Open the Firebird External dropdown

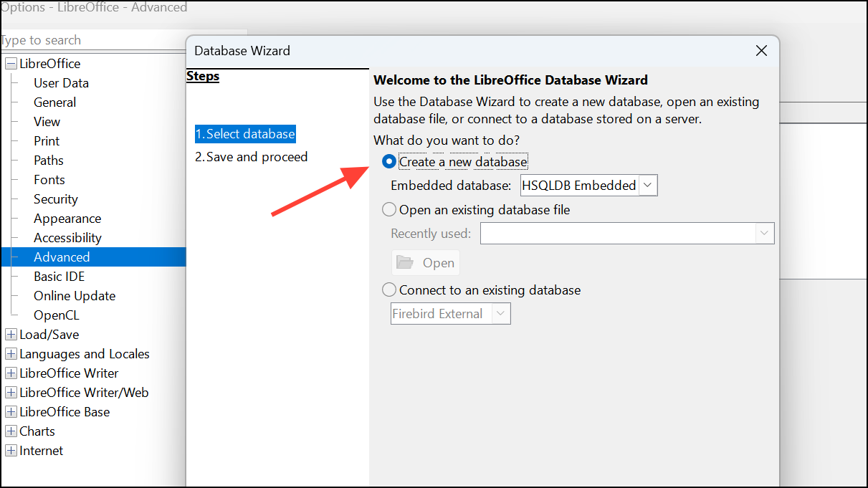[x=502, y=313]
